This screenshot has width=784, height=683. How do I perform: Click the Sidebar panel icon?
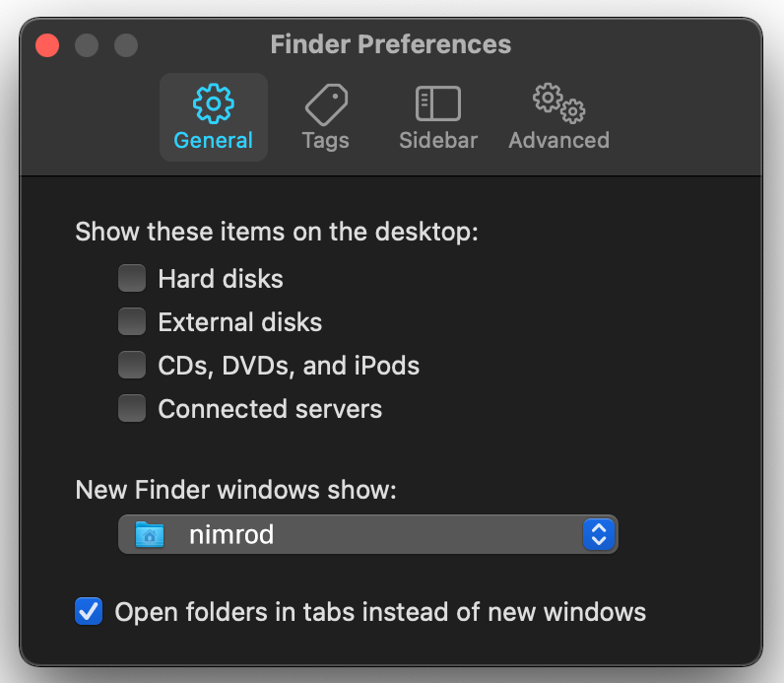coord(438,102)
